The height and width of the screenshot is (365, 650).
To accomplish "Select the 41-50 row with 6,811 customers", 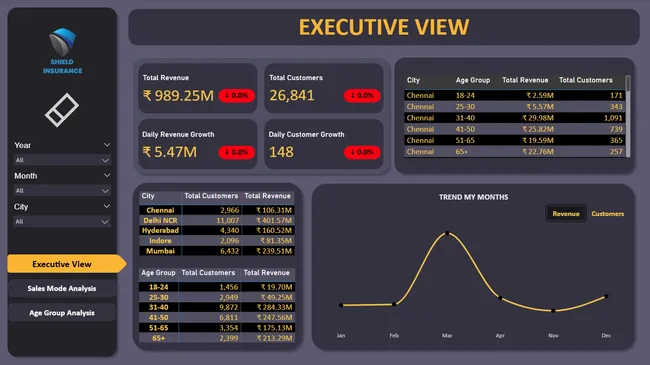I will (x=217, y=317).
